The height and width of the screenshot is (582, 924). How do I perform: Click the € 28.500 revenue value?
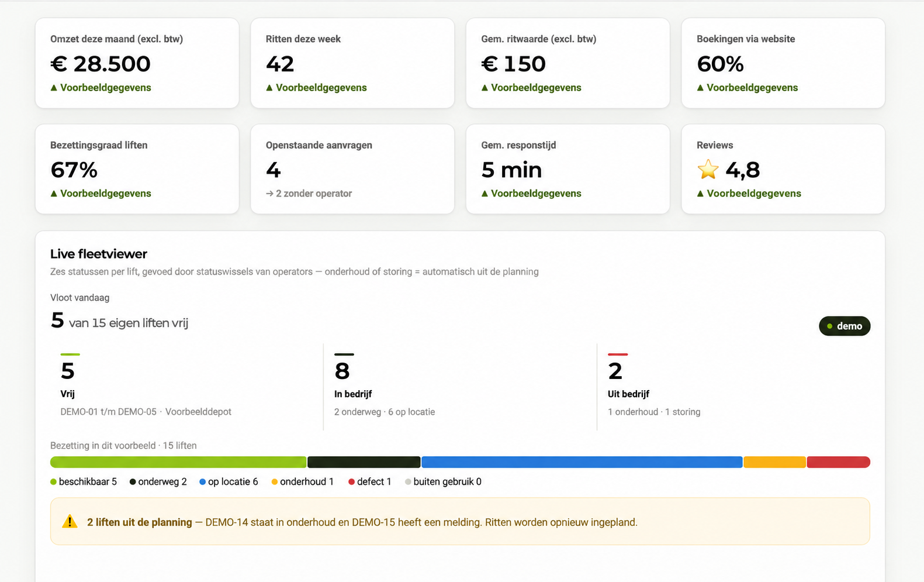pyautogui.click(x=101, y=64)
